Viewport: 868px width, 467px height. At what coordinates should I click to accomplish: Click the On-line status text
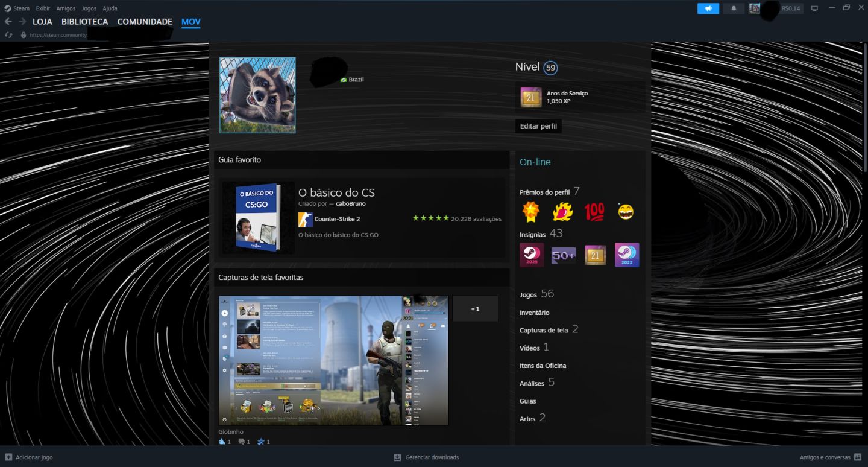click(535, 162)
